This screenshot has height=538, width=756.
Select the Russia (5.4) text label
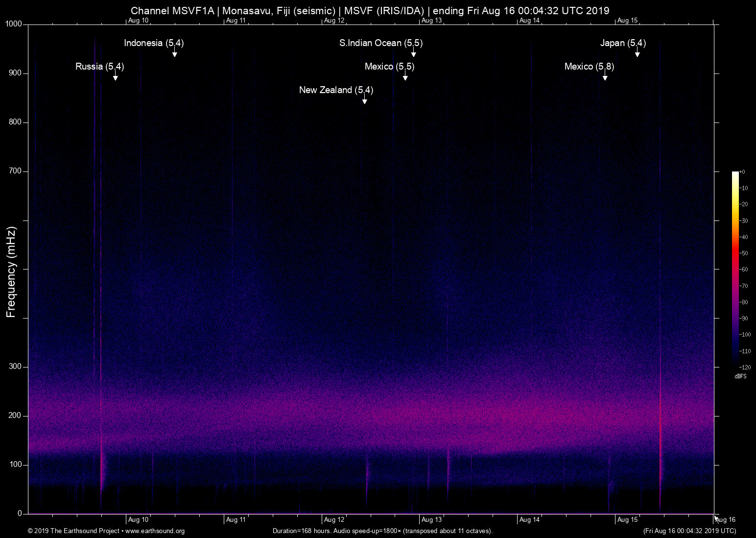(x=99, y=66)
